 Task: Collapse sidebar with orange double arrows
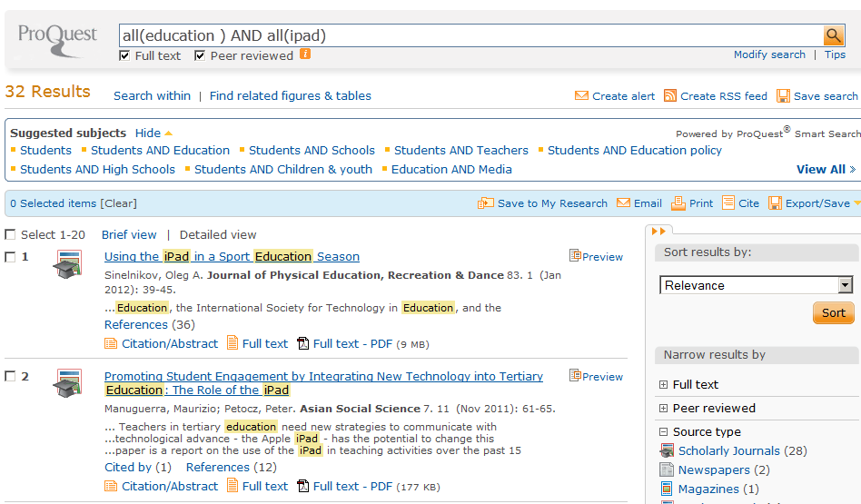[x=658, y=232]
